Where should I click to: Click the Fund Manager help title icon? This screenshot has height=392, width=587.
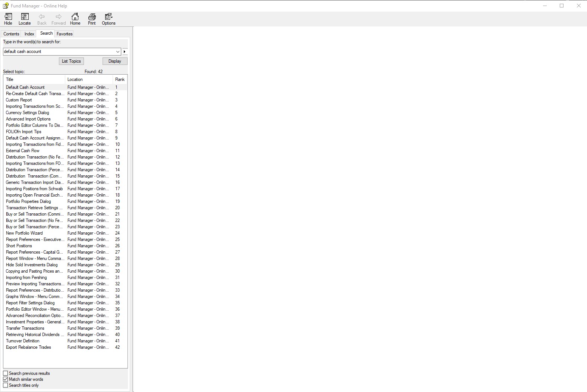[6, 6]
